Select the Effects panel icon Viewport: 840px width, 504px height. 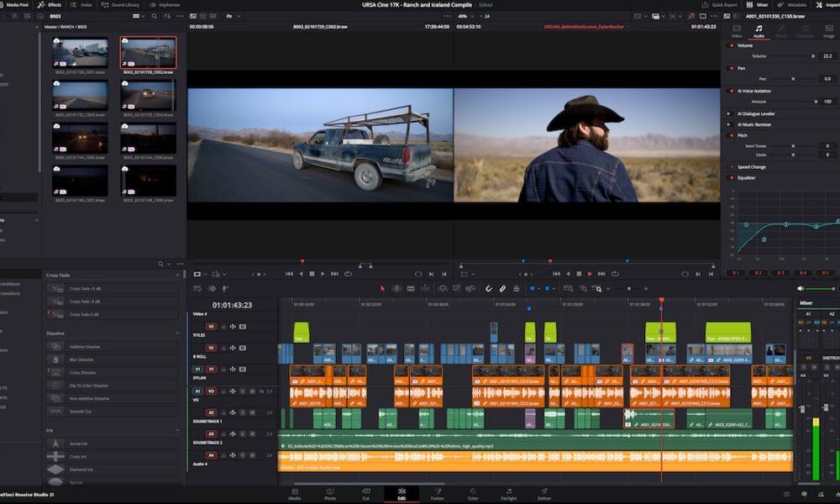[x=49, y=4]
